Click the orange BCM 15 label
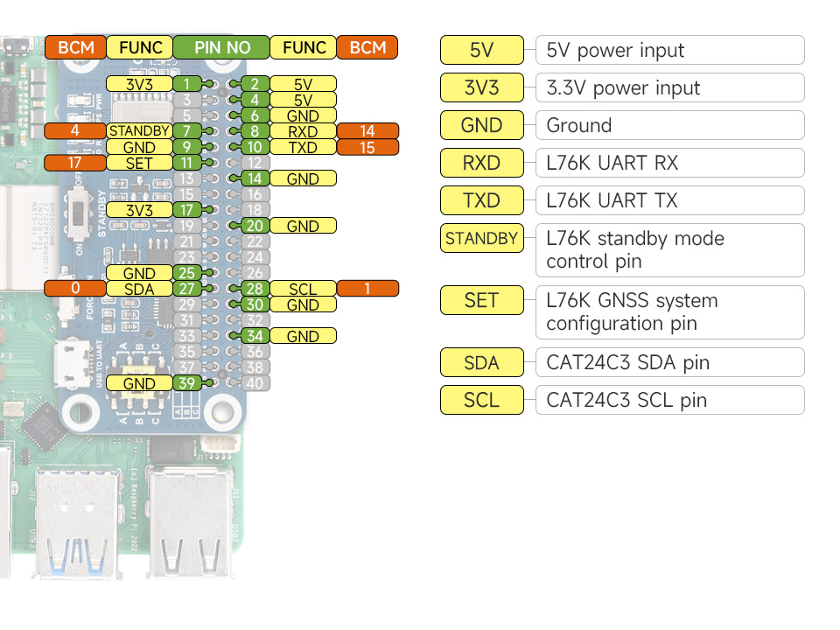The width and height of the screenshot is (840, 630). click(x=367, y=147)
